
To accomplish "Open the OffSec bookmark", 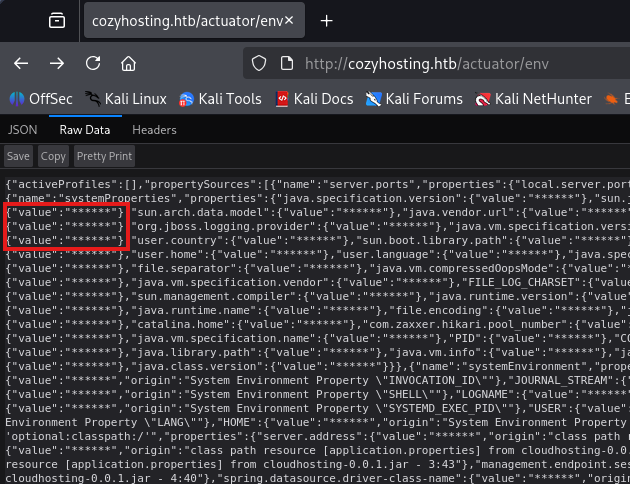I will tap(38, 98).
